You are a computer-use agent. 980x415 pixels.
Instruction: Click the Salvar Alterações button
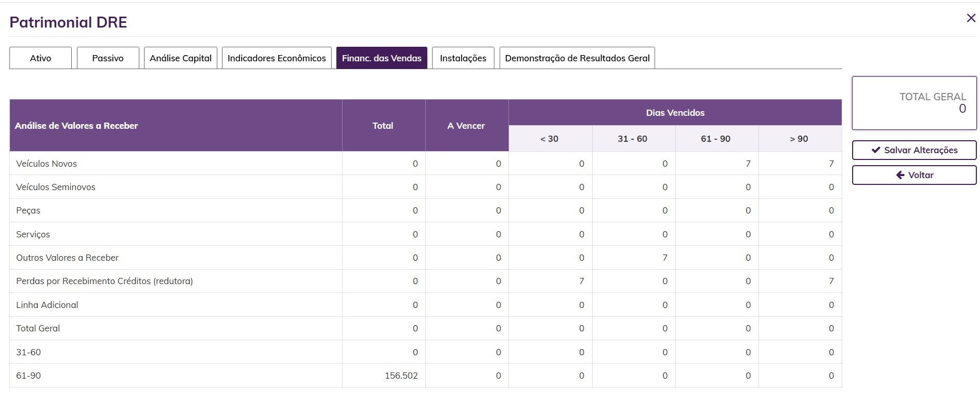coord(914,150)
